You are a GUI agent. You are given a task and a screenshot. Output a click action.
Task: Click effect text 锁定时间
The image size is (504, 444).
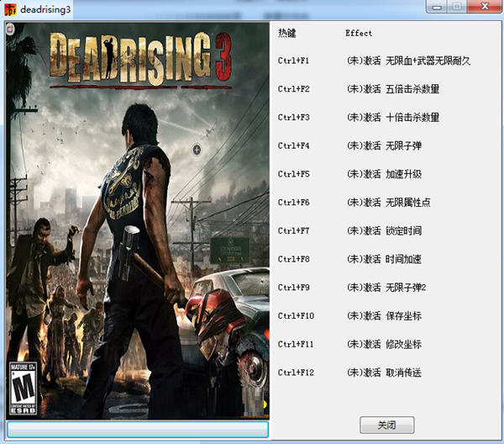(403, 230)
